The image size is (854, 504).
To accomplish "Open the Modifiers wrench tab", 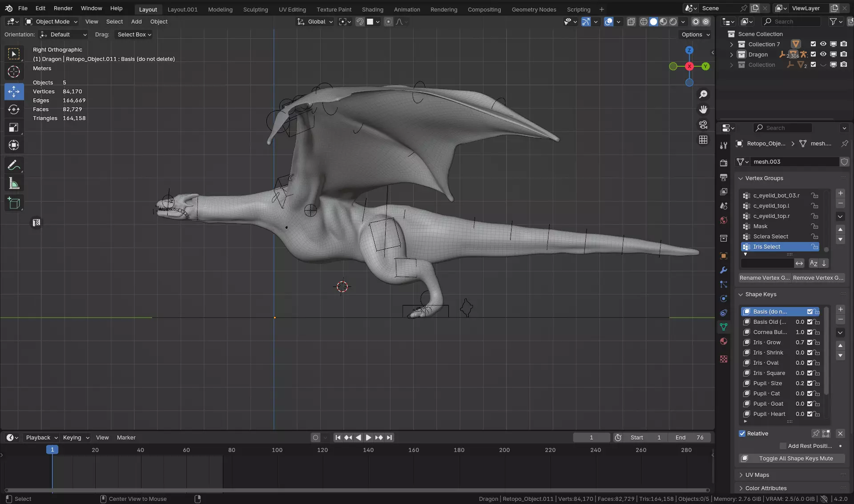I will point(724,270).
